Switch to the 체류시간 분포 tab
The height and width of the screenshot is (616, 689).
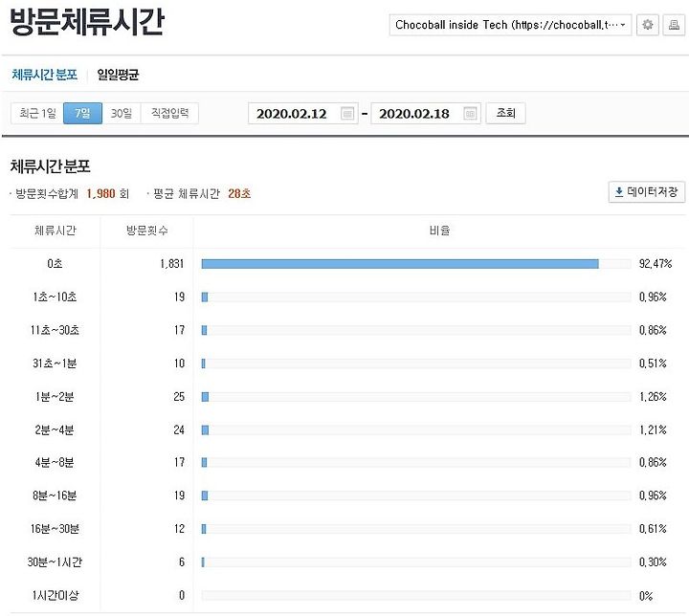coord(44,75)
